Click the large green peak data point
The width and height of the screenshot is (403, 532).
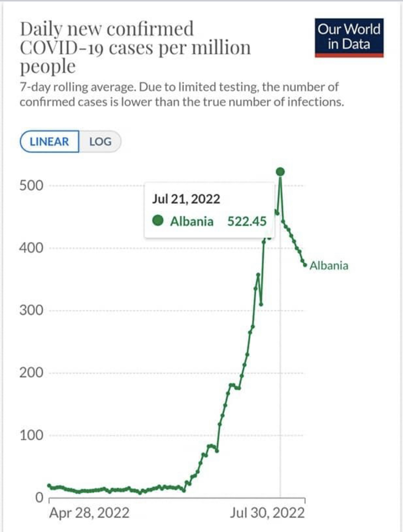pos(280,172)
